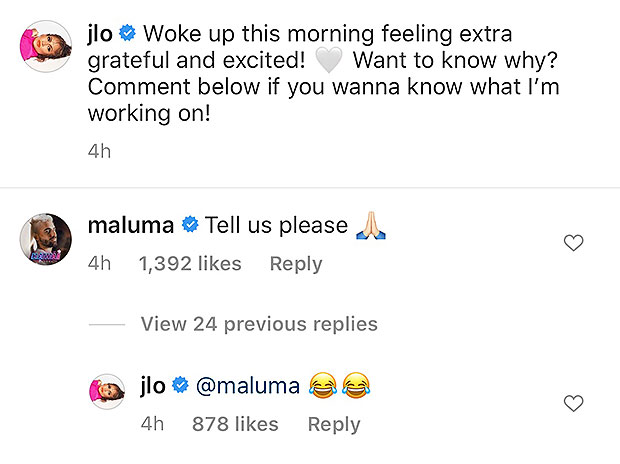
Task: Click the praying hands emoji
Action: click(371, 225)
